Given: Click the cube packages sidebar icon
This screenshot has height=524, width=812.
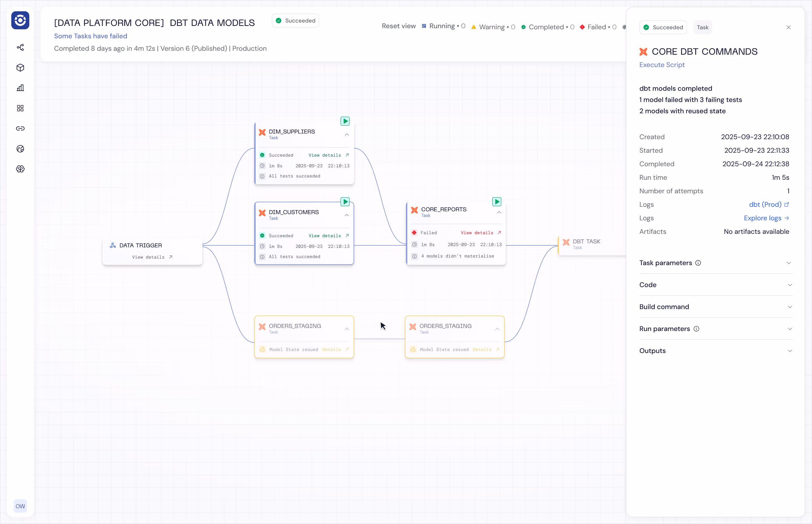Looking at the screenshot, I should [20, 68].
